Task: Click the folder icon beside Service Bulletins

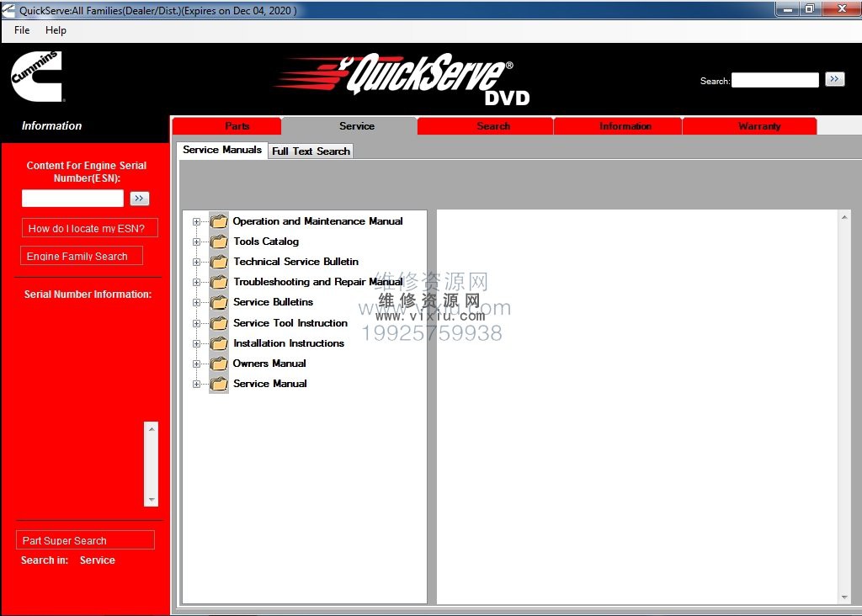Action: 219,303
